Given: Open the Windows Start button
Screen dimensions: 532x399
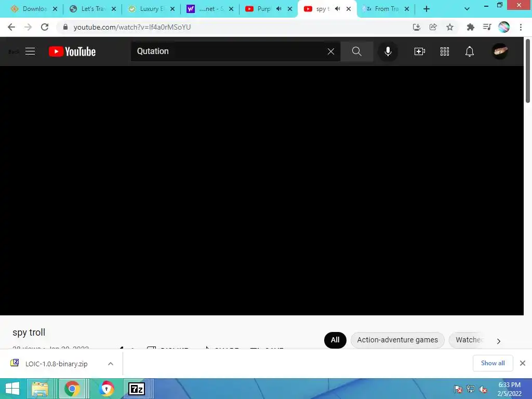Looking at the screenshot, I should [x=13, y=389].
